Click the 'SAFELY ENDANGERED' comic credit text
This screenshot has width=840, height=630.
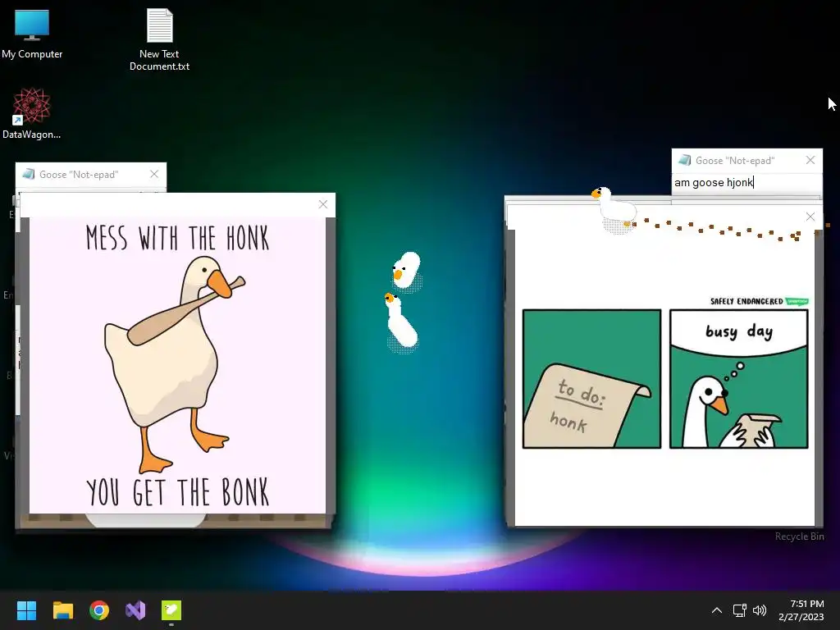coord(746,301)
